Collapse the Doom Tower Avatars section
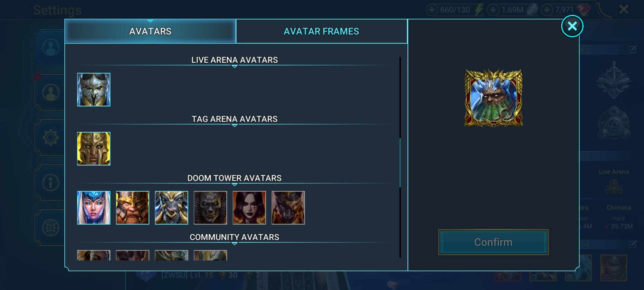This screenshot has height=290, width=644. 235,178
